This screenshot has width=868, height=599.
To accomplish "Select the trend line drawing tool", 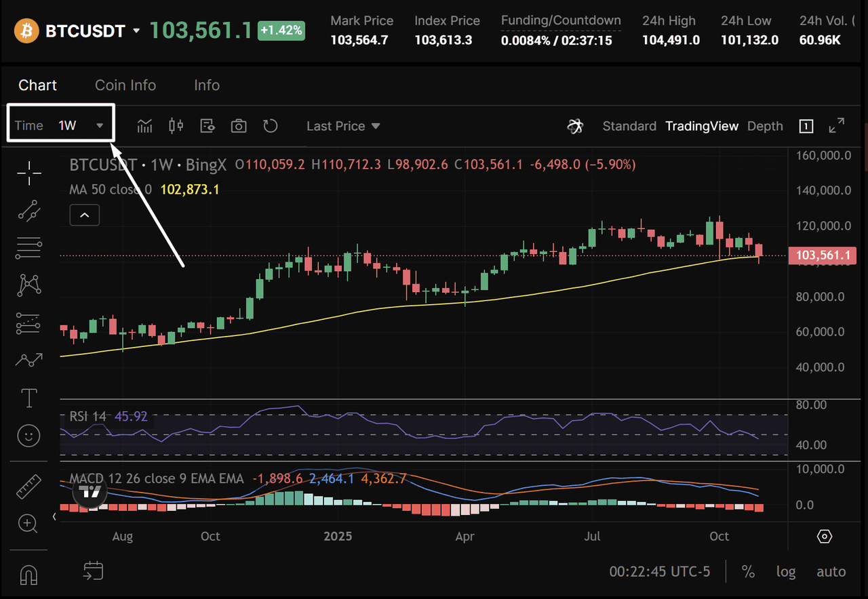I will tap(29, 211).
